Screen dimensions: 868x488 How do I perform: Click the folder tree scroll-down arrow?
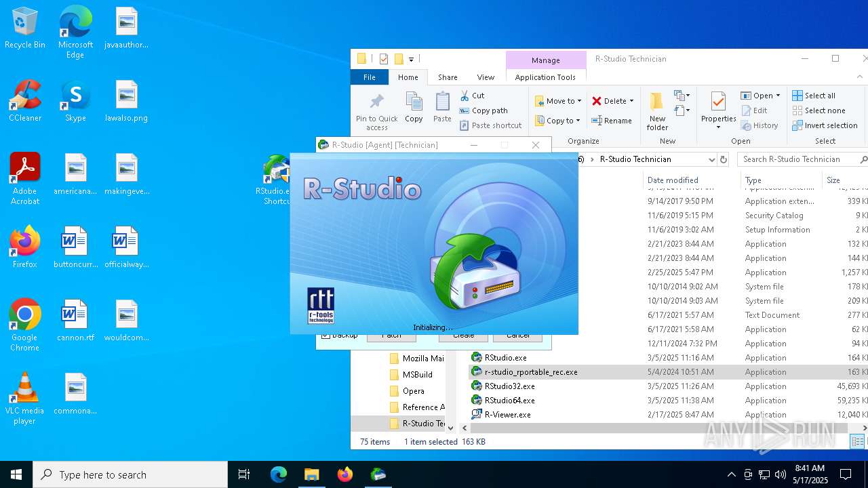coord(451,428)
